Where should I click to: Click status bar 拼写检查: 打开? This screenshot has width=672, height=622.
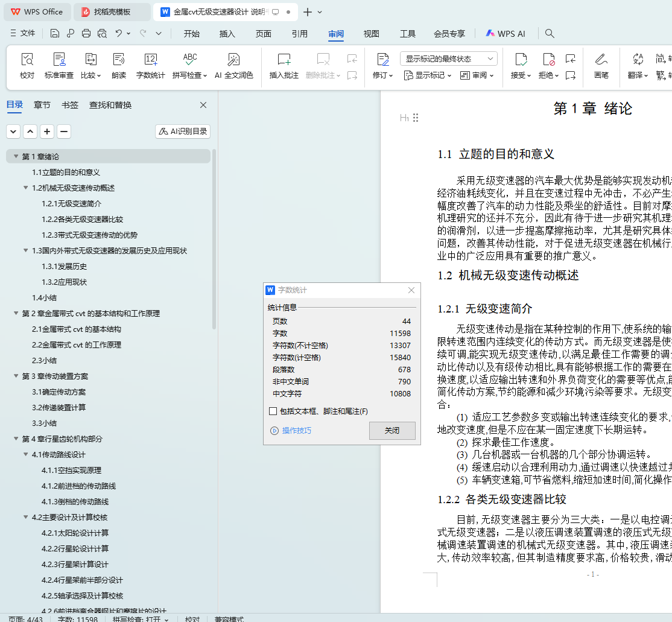140,619
